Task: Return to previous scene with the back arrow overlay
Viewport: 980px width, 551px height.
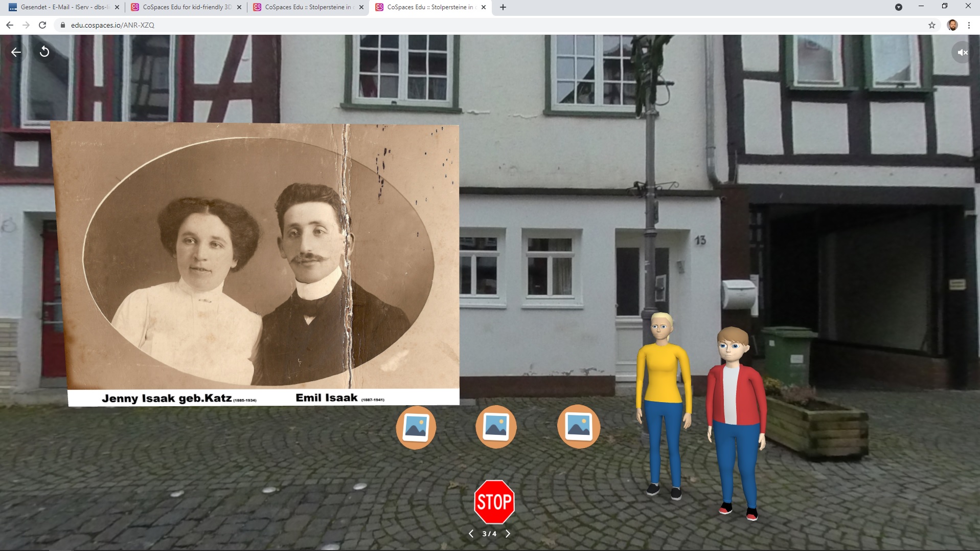Action: [15, 52]
